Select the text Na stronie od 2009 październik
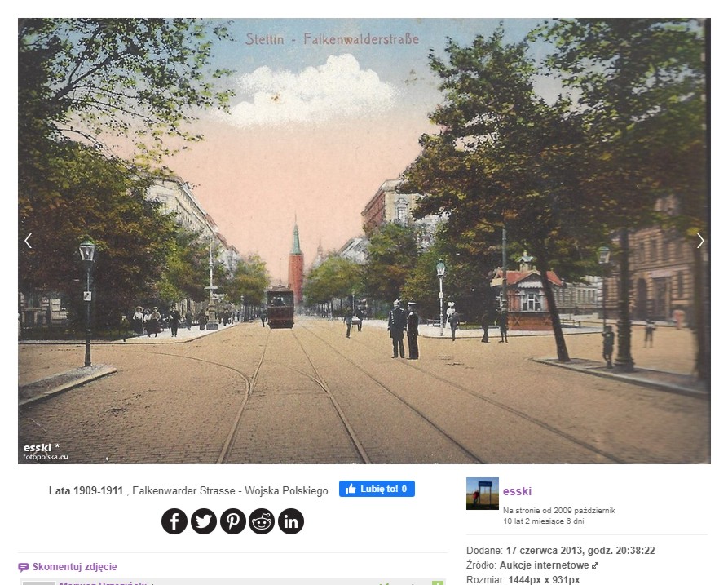728x585 pixels. click(559, 510)
